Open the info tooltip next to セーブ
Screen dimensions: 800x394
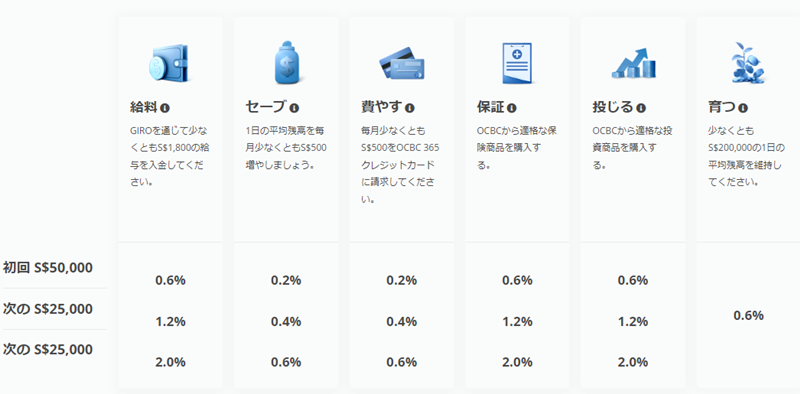pos(294,108)
